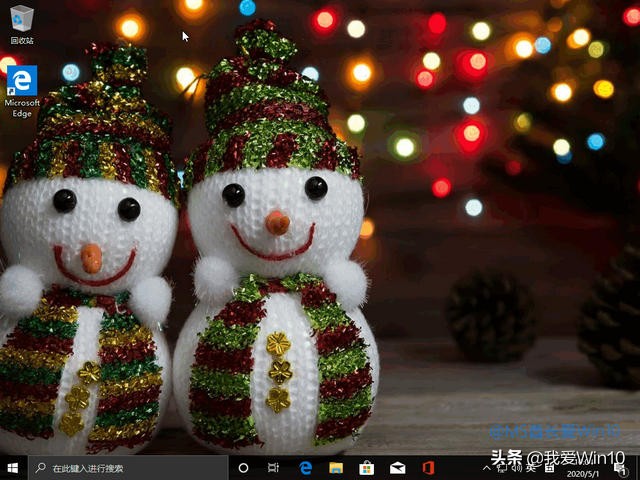This screenshot has height=480, width=640.
Task: Expand hidden system tray icons
Action: tap(487, 468)
